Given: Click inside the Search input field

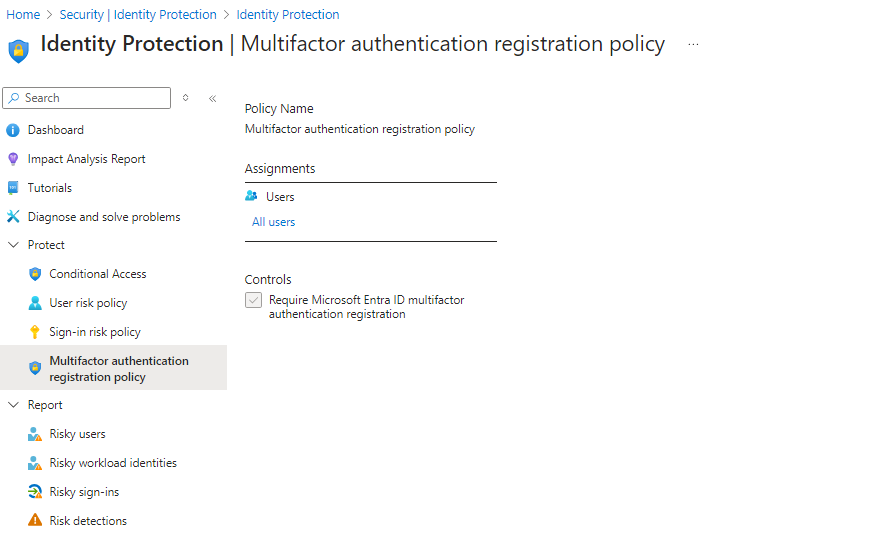Looking at the screenshot, I should pyautogui.click(x=87, y=98).
